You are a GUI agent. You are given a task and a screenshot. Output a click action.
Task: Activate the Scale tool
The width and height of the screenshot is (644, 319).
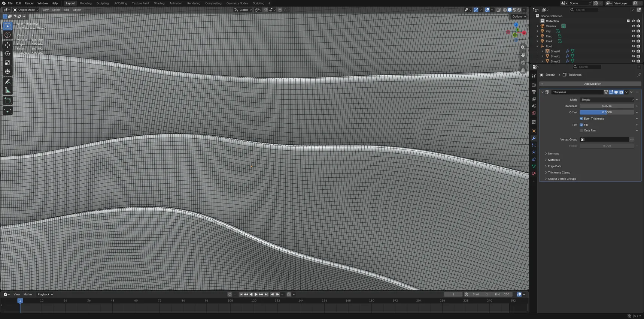pyautogui.click(x=7, y=63)
